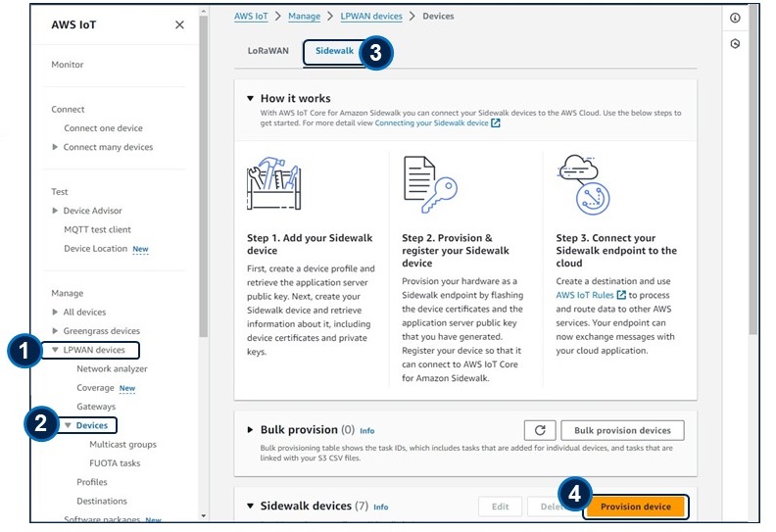Click external link icon next to AWS IoT Rules
Viewport: 776px width, 532px height.
click(x=621, y=295)
